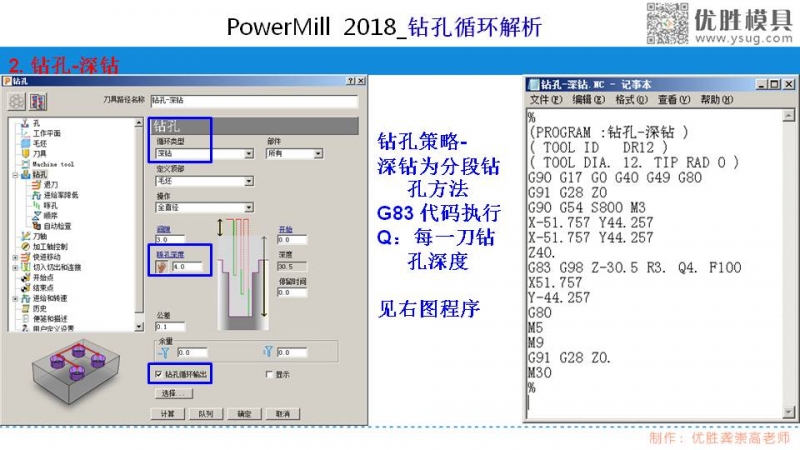Viewport: 800px width, 450px height.
Task: Open the 编辑 menu in Notepad
Action: click(x=588, y=99)
